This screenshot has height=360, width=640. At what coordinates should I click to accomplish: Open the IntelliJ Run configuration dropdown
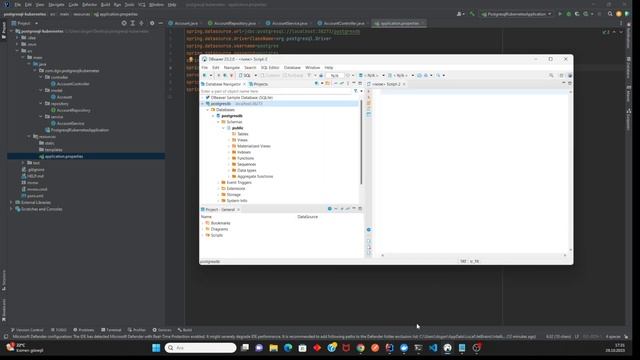click(516, 14)
